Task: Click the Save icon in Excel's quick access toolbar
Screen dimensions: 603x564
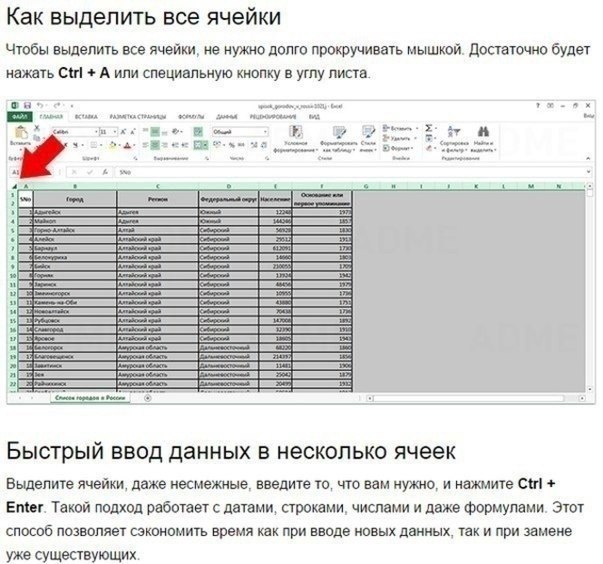Action: click(27, 105)
